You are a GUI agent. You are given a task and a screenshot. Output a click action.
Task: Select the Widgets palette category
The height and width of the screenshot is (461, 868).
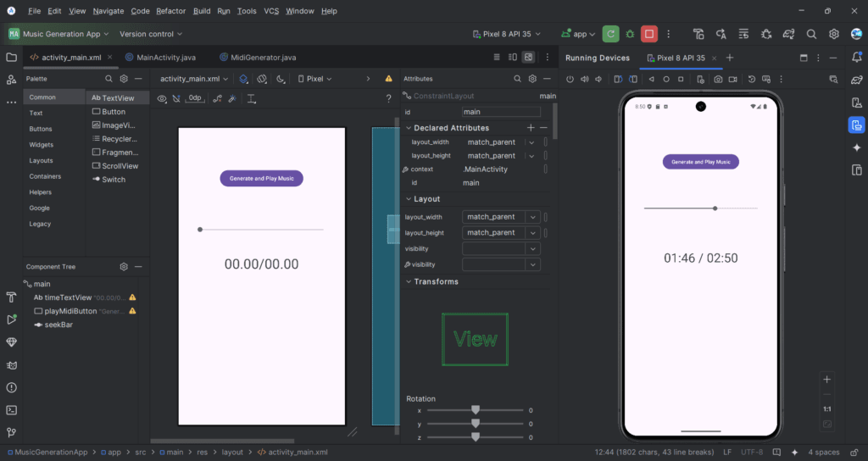coord(42,144)
